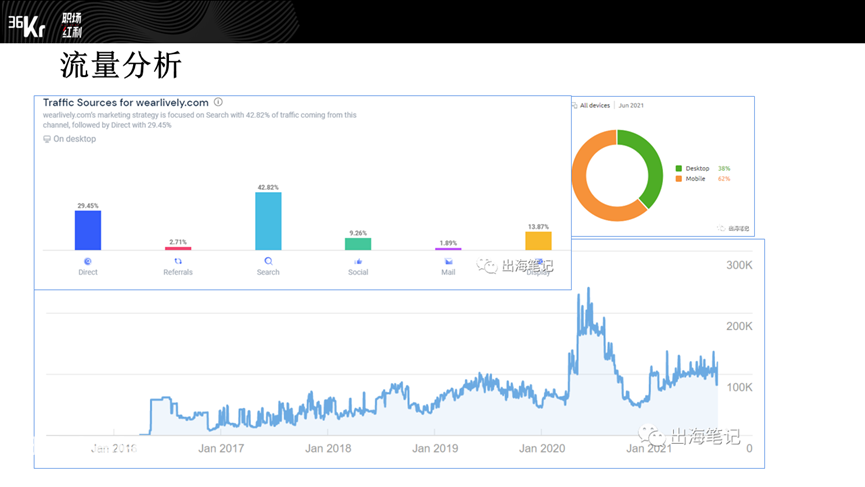865x487 pixels.
Task: Select the Direct channel icon
Action: 88,261
